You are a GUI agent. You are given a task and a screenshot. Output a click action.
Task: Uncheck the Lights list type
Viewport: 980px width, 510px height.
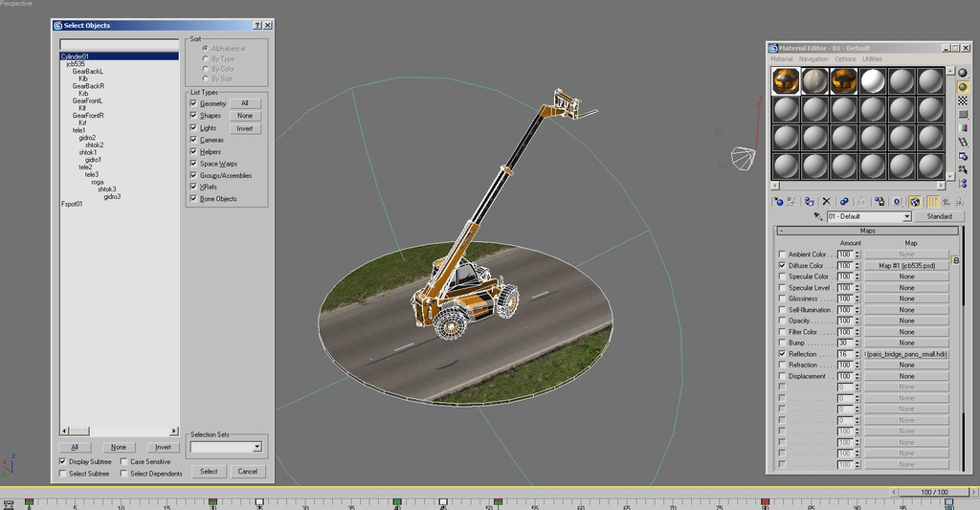(194, 127)
